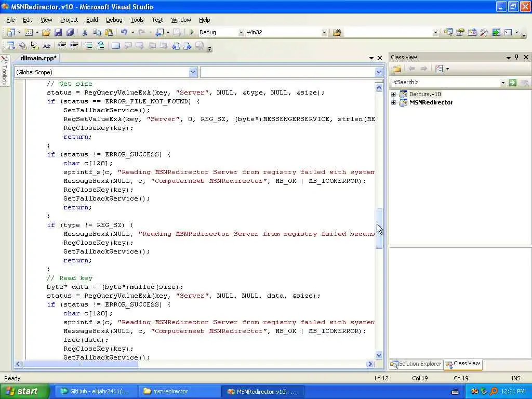Close the dllmain.cpp document

tap(380, 58)
